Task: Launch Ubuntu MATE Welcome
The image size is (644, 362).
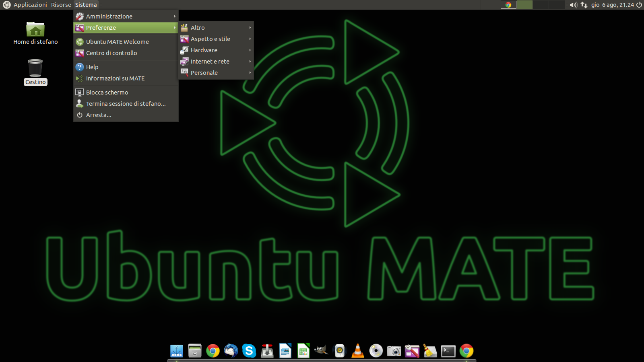Action: point(126,42)
